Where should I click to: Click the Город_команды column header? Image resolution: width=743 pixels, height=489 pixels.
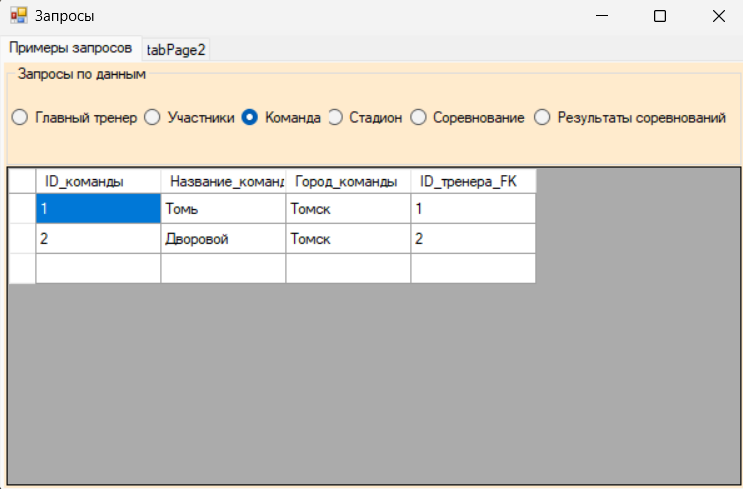[348, 181]
